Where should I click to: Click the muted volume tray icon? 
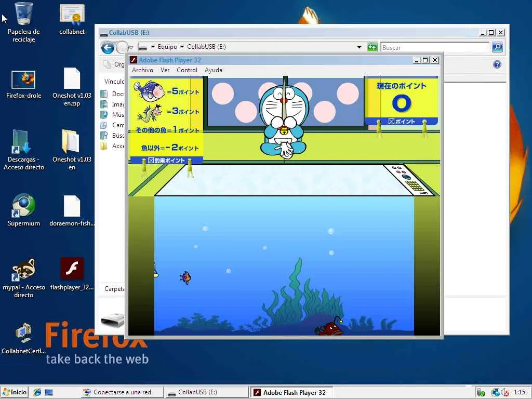coord(505,393)
